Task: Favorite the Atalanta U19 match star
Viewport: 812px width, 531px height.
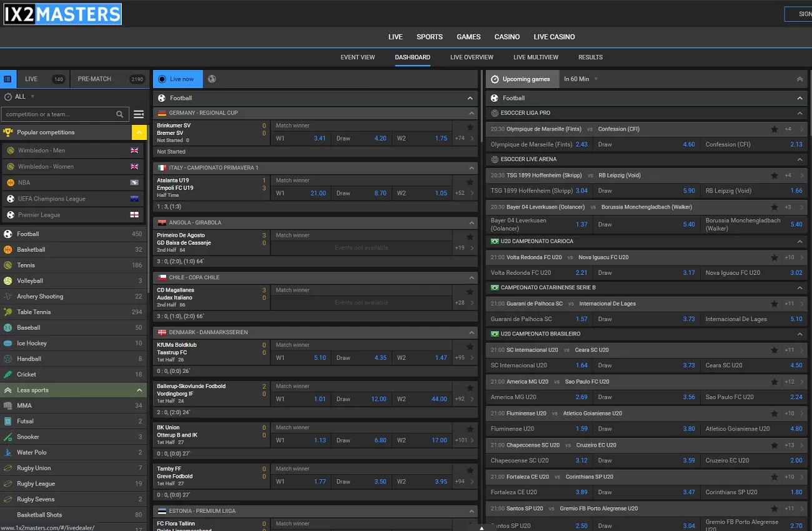Action: [x=470, y=182]
